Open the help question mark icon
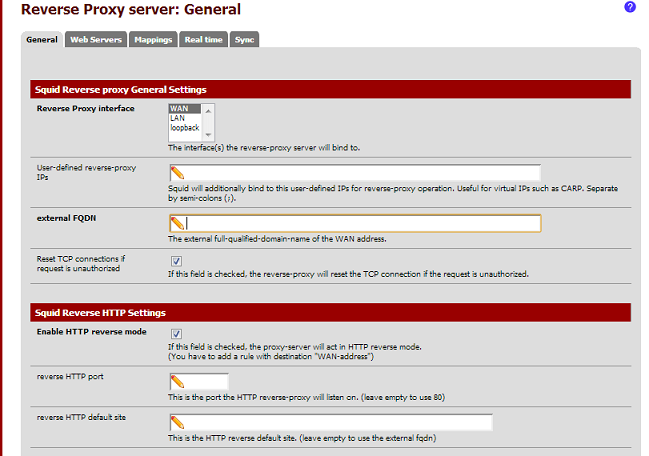 click(x=630, y=7)
